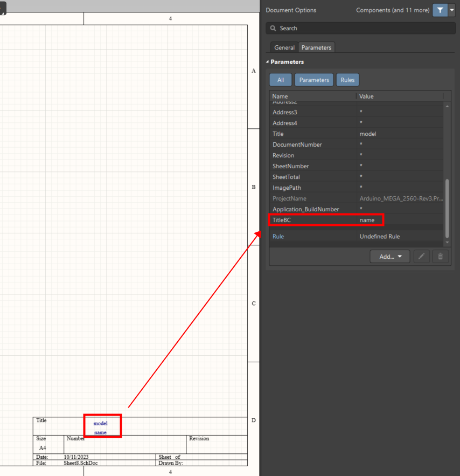The image size is (460, 476).
Task: Select the blue name text in title block
Action: point(100,432)
